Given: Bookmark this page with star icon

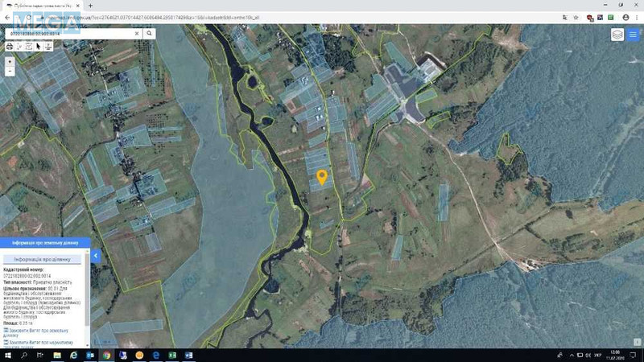Looking at the screenshot, I should click(x=576, y=17).
